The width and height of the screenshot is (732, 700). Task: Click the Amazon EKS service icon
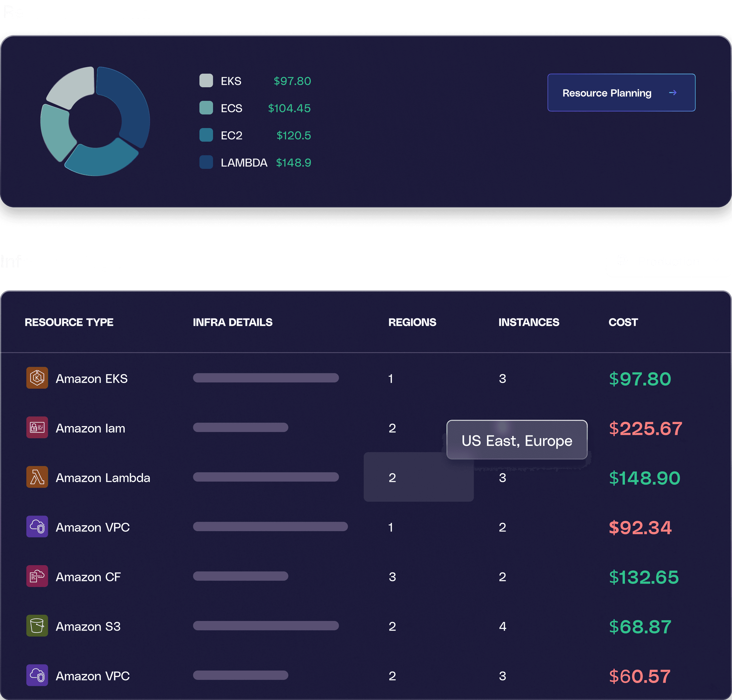tap(37, 378)
